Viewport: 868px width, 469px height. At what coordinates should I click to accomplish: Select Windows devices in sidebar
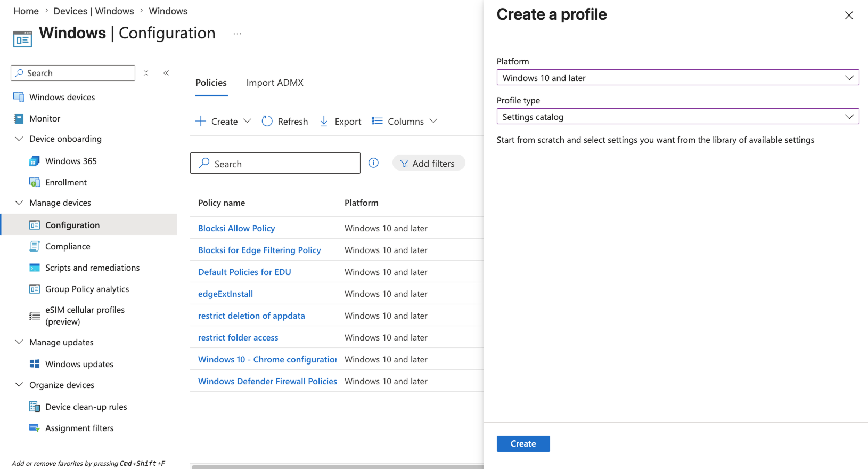tap(62, 97)
